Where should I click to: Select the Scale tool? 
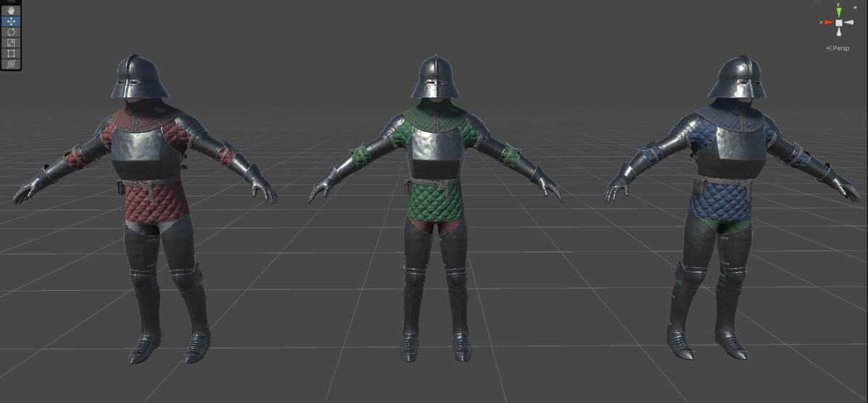[11, 43]
